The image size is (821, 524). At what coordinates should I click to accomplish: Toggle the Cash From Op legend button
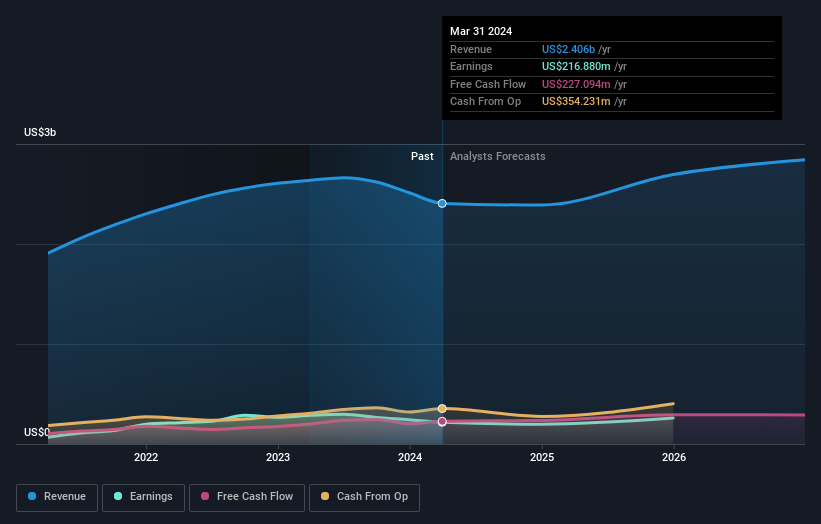tap(364, 497)
